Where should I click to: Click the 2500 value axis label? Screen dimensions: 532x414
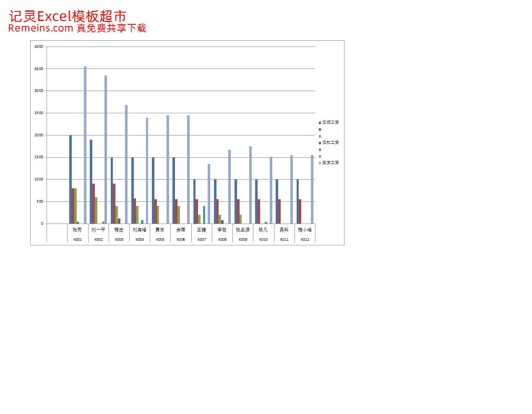point(39,113)
